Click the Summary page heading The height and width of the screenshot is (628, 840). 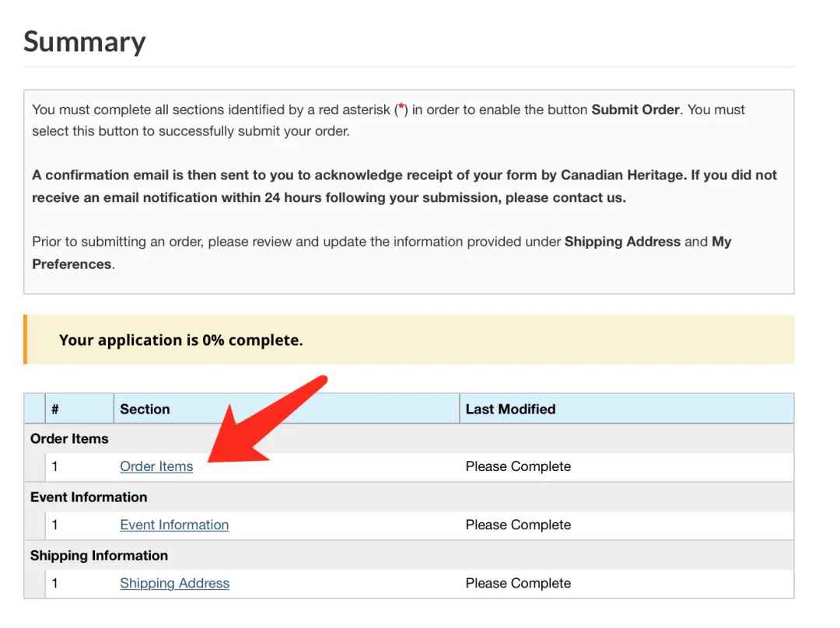pyautogui.click(x=84, y=41)
